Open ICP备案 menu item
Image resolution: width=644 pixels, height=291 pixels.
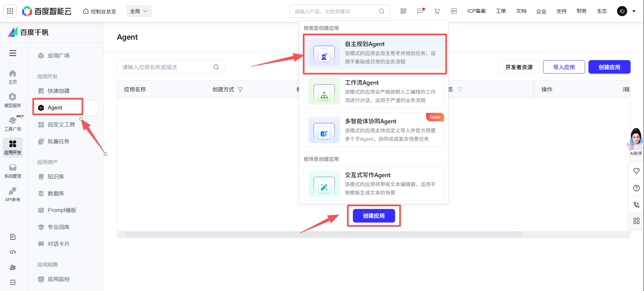(476, 11)
